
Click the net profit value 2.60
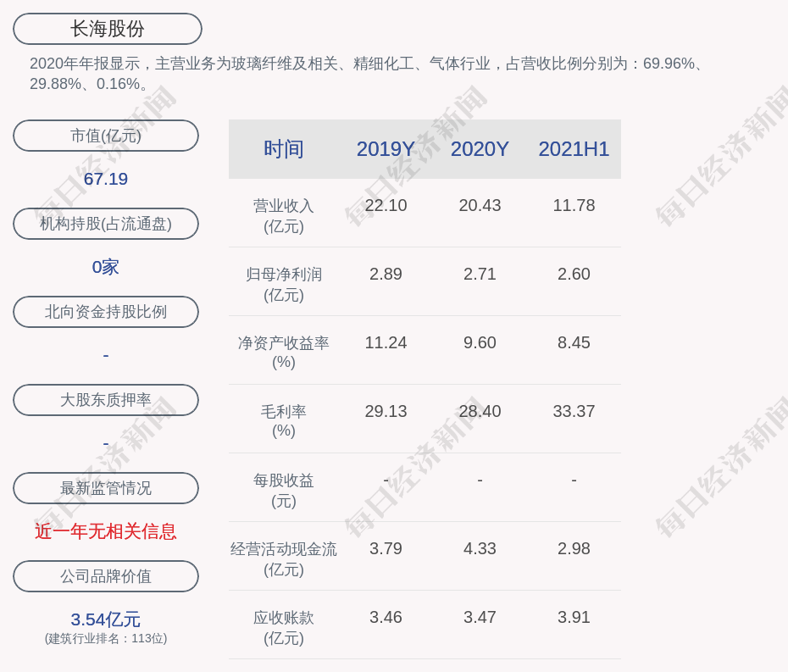coord(574,274)
